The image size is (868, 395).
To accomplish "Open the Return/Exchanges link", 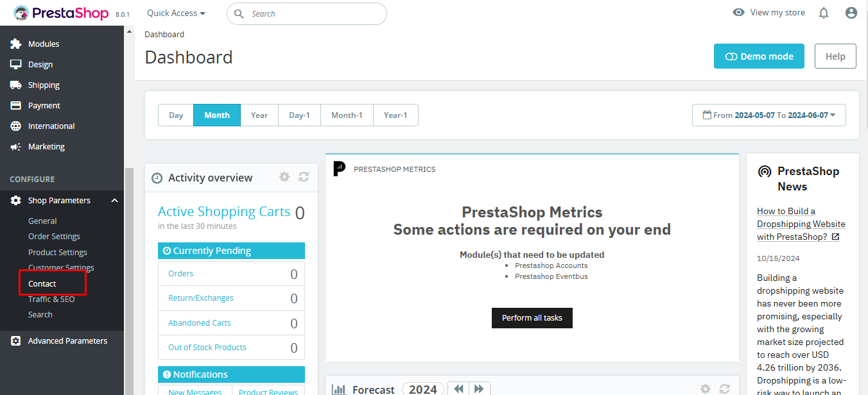I will (x=201, y=298).
